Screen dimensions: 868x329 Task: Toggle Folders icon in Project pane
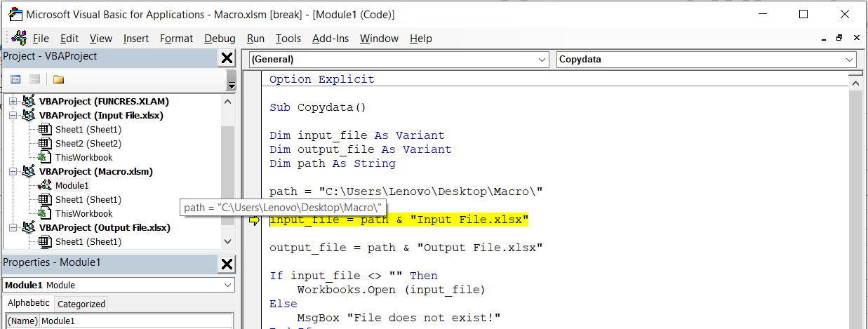[x=58, y=79]
